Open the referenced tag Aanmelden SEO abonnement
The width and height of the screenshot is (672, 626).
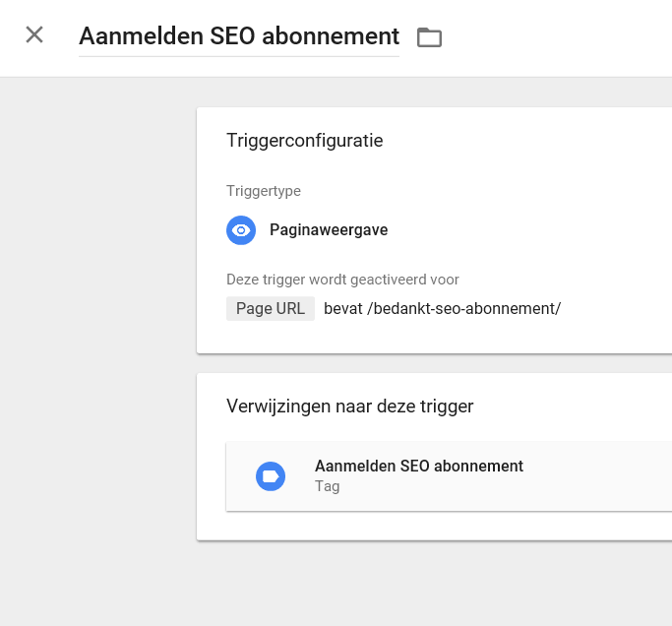(x=419, y=466)
